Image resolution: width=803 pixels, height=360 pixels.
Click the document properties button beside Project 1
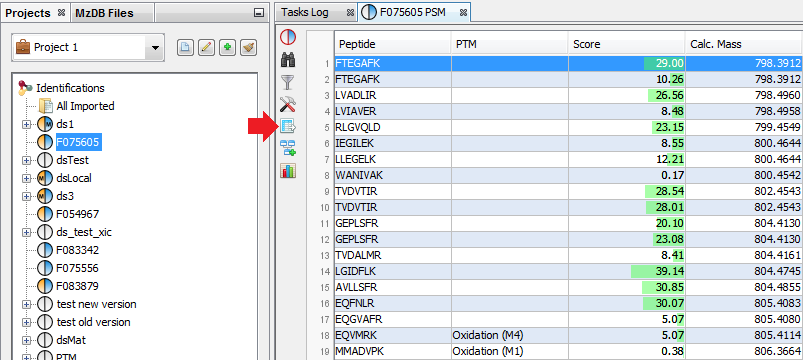[x=185, y=47]
